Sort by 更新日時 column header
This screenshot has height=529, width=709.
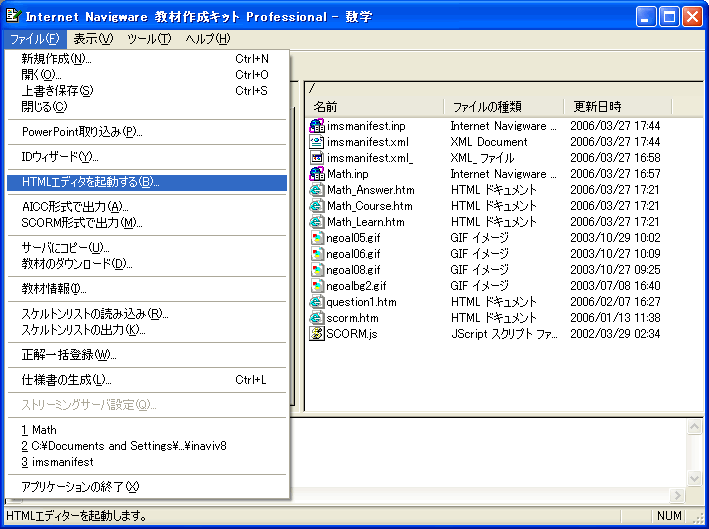click(x=618, y=107)
